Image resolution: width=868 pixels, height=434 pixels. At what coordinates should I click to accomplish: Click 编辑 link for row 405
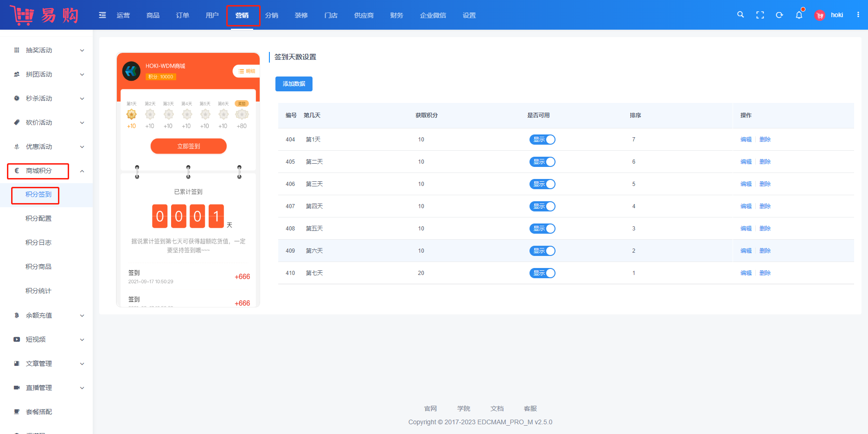coord(746,162)
